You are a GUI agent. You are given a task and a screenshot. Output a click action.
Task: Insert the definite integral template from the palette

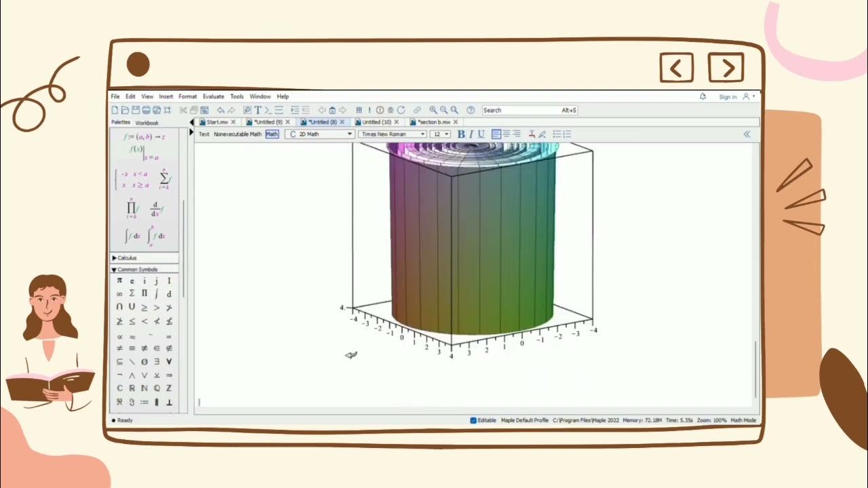[x=157, y=235]
